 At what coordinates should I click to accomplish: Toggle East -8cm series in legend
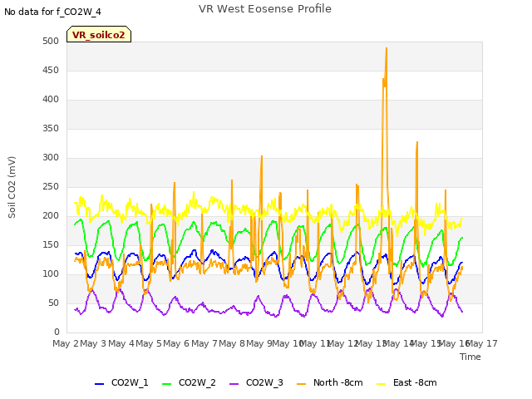pyautogui.click(x=406, y=382)
